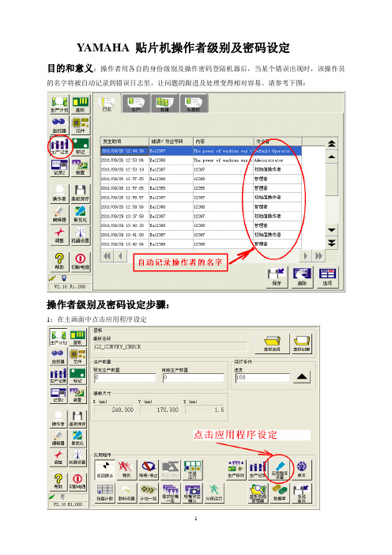This screenshot has height=555, width=392.
Task: Jump to bottom with double-down arrow button
Action: pyautogui.click(x=331, y=243)
